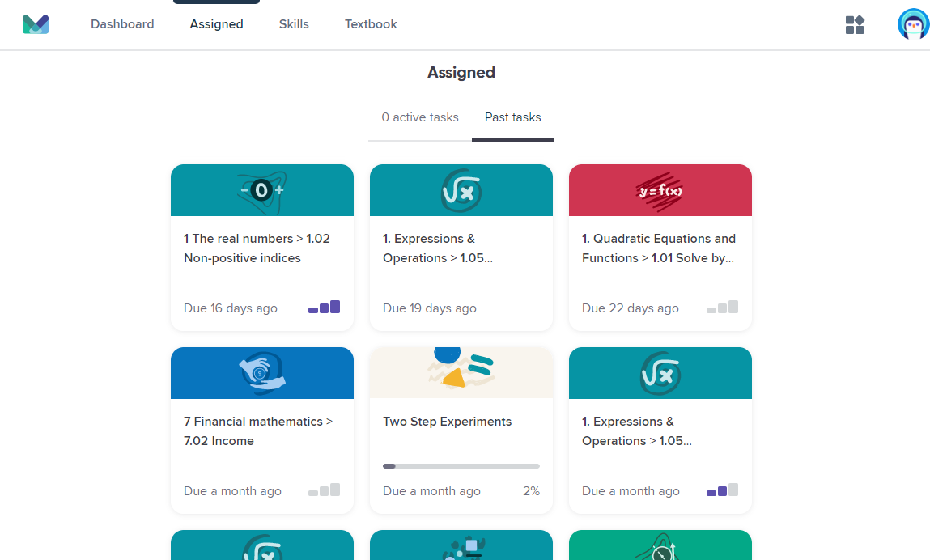The height and width of the screenshot is (560, 930).
Task: Open the user profile avatar
Action: (x=913, y=24)
